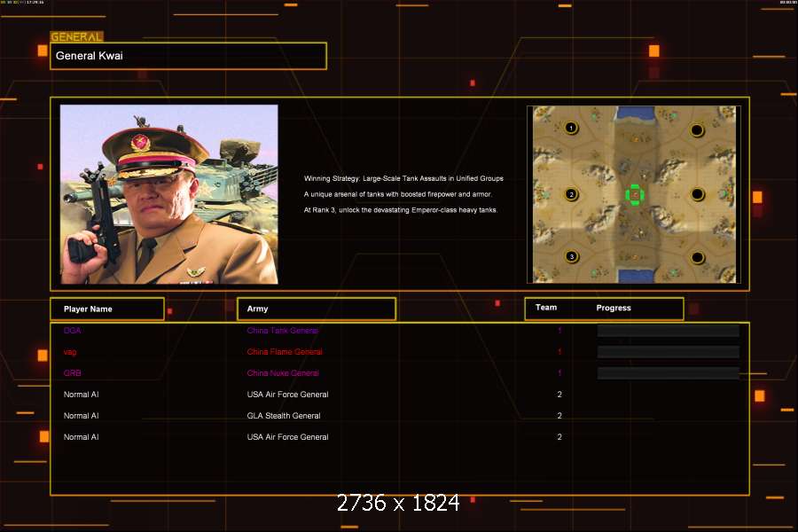
Task: Click progress bar for China Tank General
Action: [x=669, y=331]
